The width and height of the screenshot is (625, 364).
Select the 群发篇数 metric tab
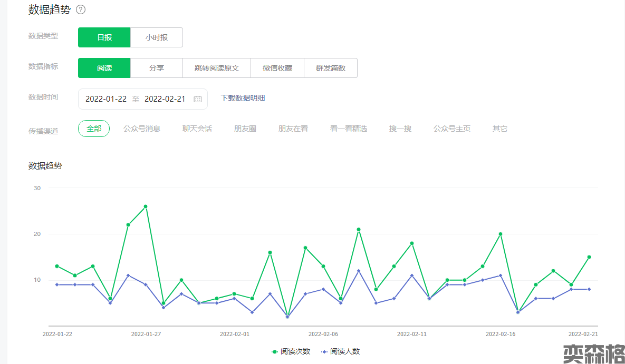tap(331, 68)
